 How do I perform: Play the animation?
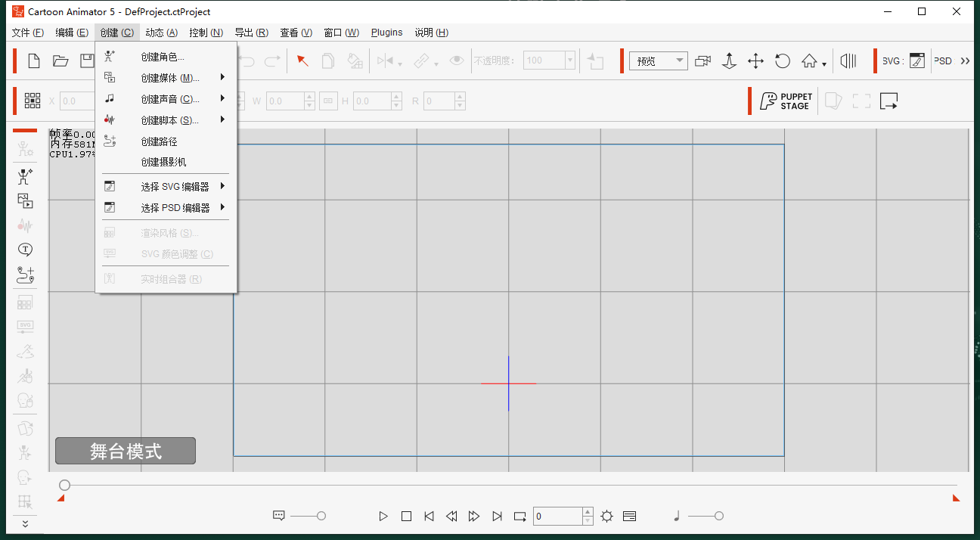point(383,516)
